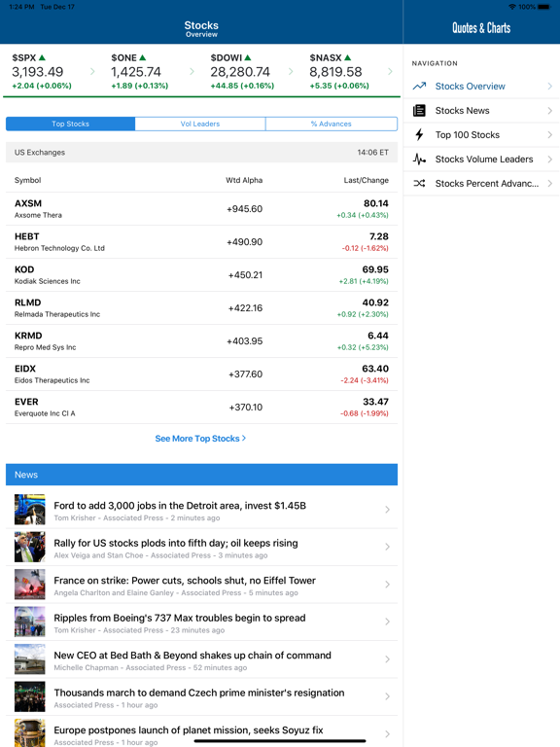The height and width of the screenshot is (747, 560).
Task: Tap the $NASX value 8,819.58
Action: coord(335,72)
